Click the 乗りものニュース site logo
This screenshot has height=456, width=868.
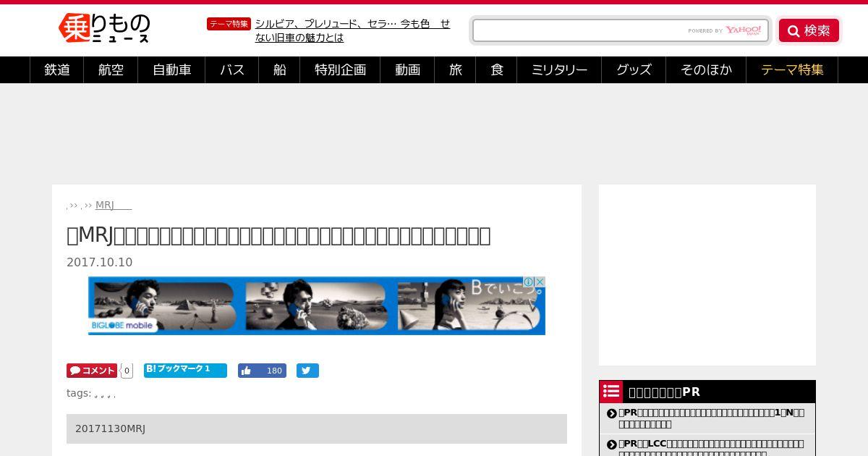coord(104,29)
